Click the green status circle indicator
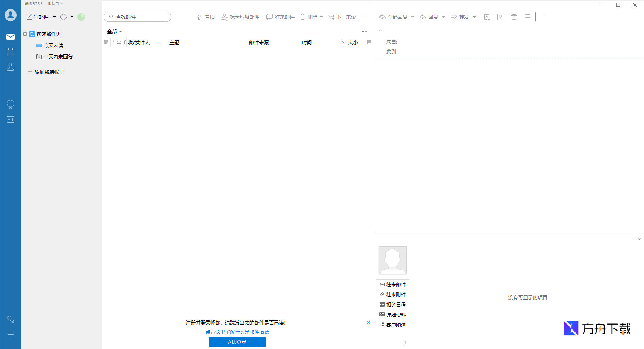The height and width of the screenshot is (349, 644). 81,17
